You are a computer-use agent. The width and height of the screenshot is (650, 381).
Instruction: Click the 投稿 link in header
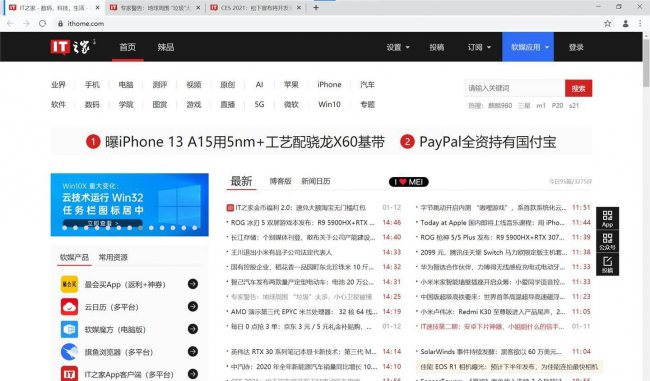(437, 47)
